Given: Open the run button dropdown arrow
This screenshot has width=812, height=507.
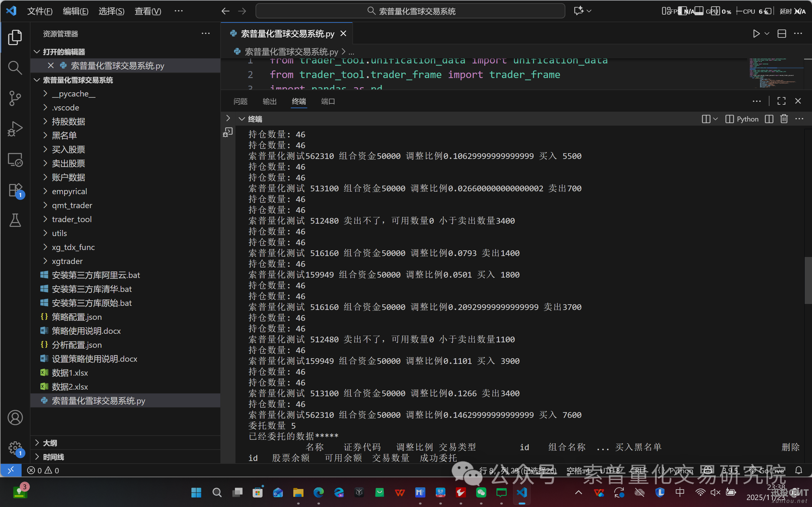Looking at the screenshot, I should point(767,34).
